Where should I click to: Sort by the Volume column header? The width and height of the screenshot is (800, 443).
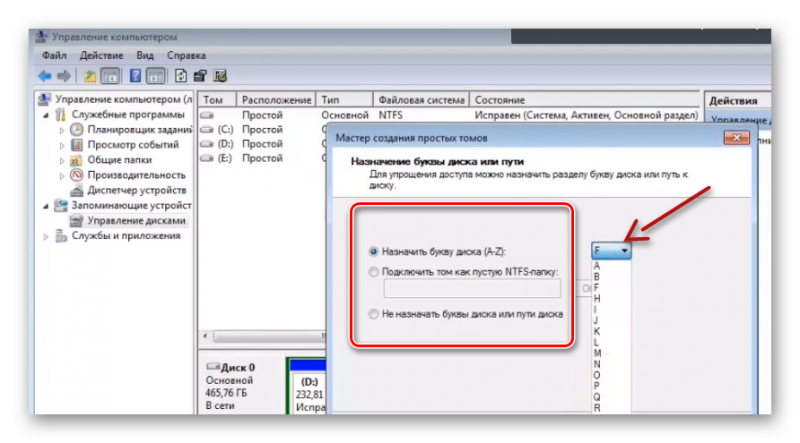pos(217,100)
